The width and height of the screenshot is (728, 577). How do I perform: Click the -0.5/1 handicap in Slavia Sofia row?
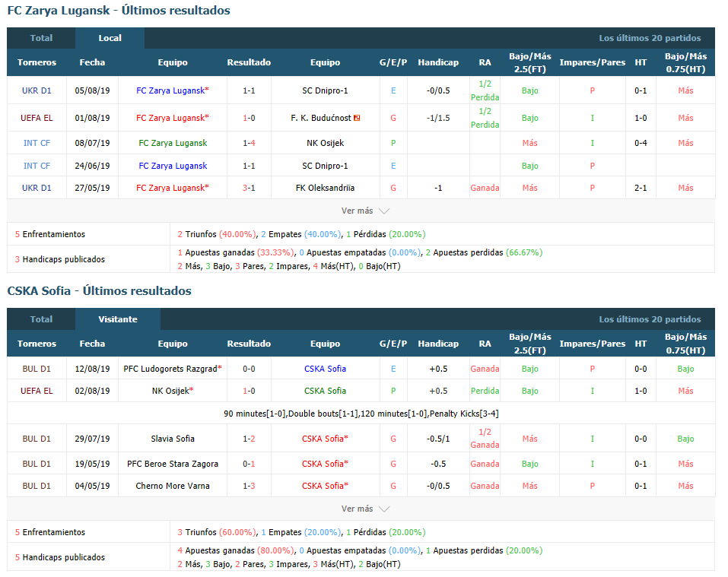coord(438,439)
